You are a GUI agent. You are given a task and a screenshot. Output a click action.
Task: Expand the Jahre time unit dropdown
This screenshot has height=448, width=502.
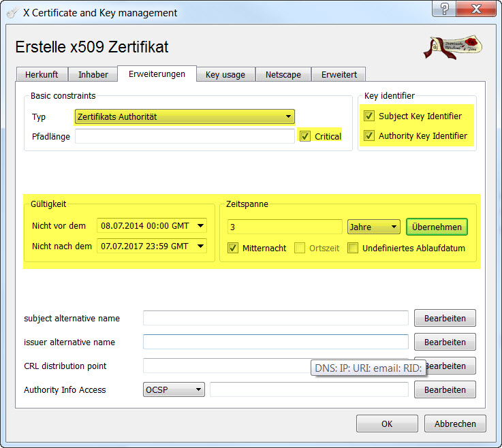373,227
